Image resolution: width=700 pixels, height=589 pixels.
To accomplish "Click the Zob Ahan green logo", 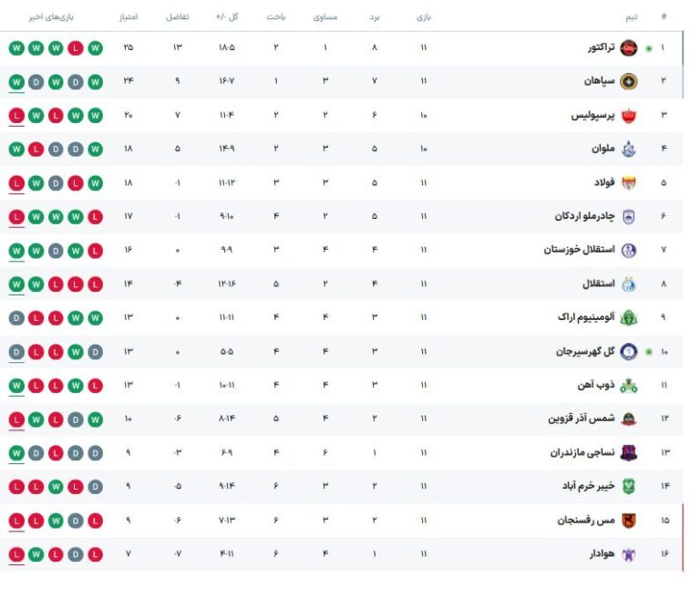I will (629, 386).
